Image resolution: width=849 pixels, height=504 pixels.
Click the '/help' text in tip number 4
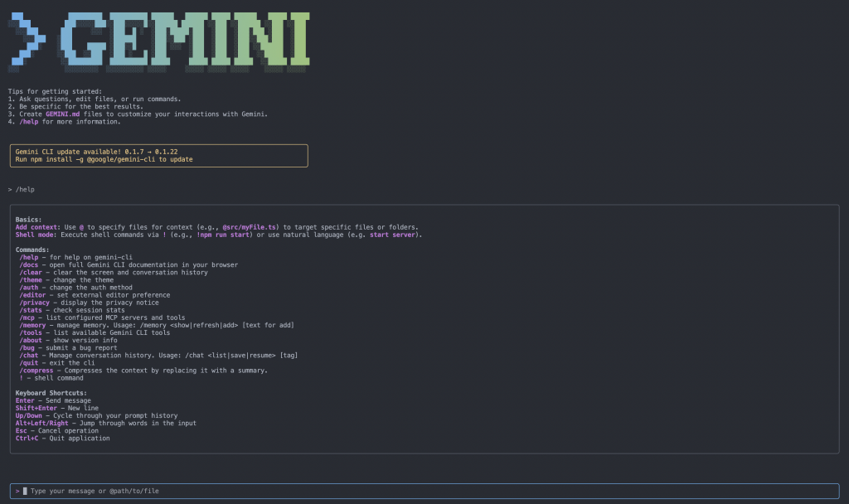pos(29,123)
